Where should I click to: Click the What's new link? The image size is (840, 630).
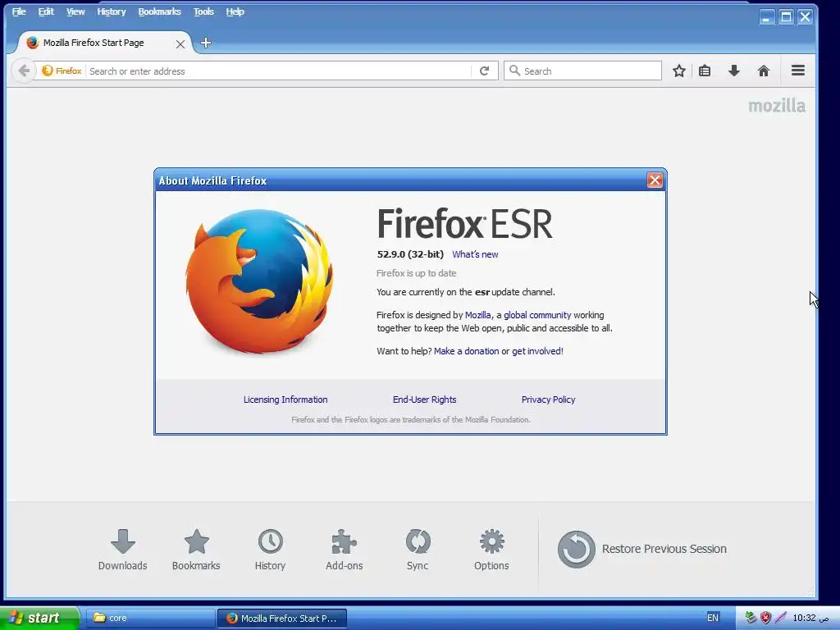(x=475, y=254)
